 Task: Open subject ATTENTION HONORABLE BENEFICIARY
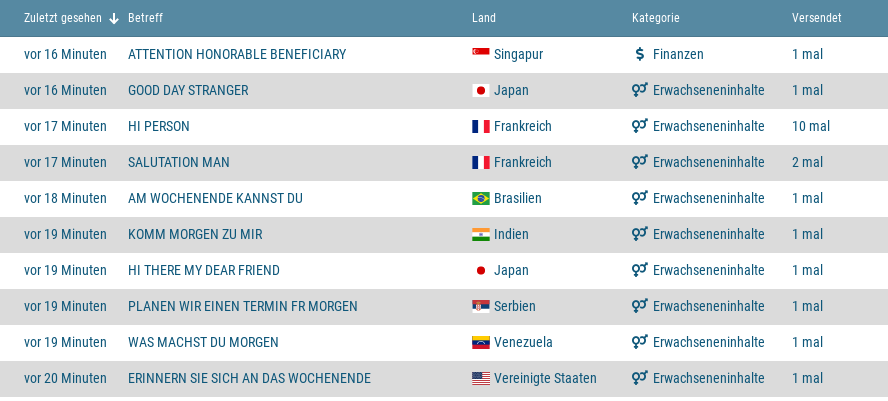(237, 54)
